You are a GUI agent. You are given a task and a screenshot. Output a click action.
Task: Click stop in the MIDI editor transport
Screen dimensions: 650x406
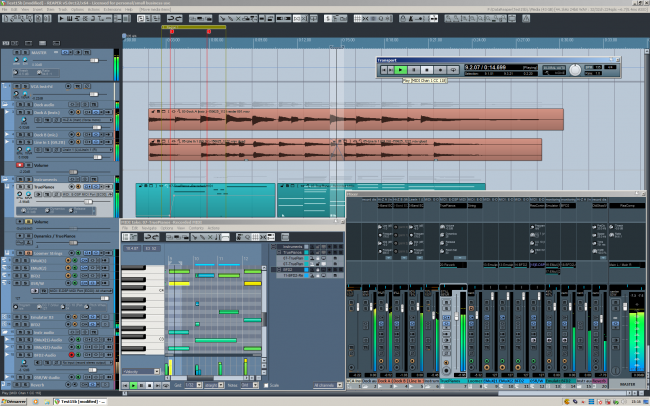pyautogui.click(x=149, y=385)
